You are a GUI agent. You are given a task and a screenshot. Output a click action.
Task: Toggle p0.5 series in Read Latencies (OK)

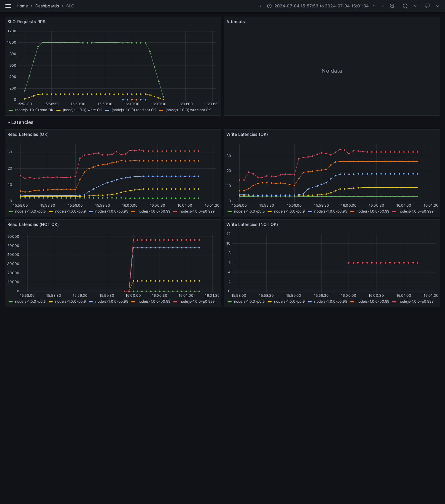tap(30, 211)
